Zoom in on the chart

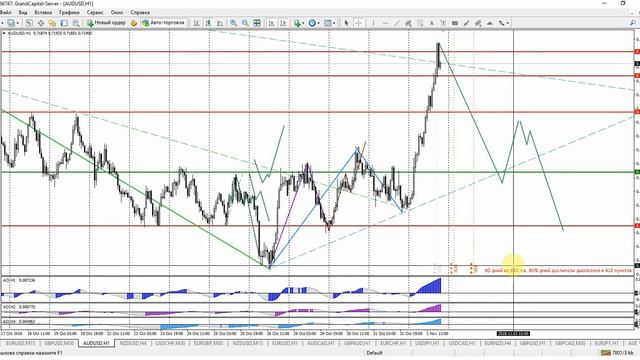click(233, 23)
